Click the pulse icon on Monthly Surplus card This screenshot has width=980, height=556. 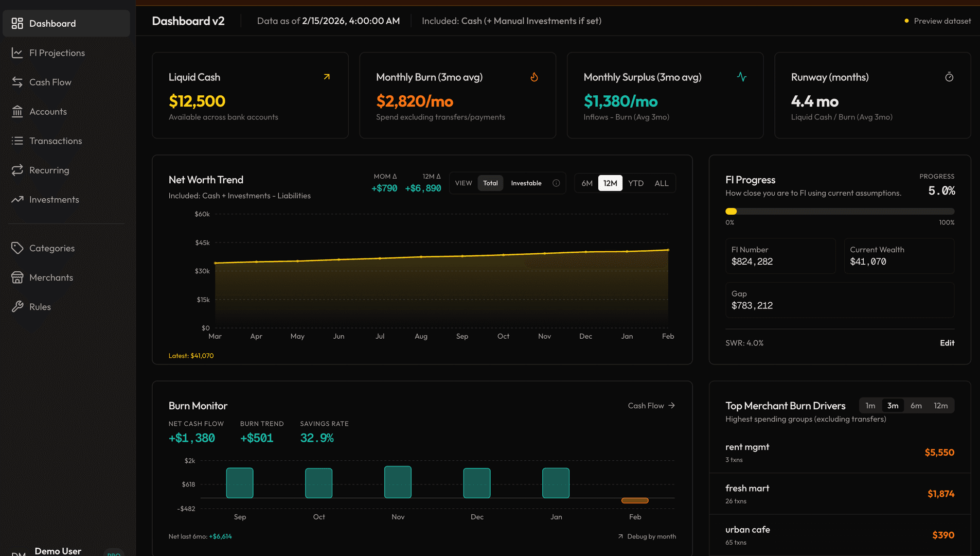point(741,77)
